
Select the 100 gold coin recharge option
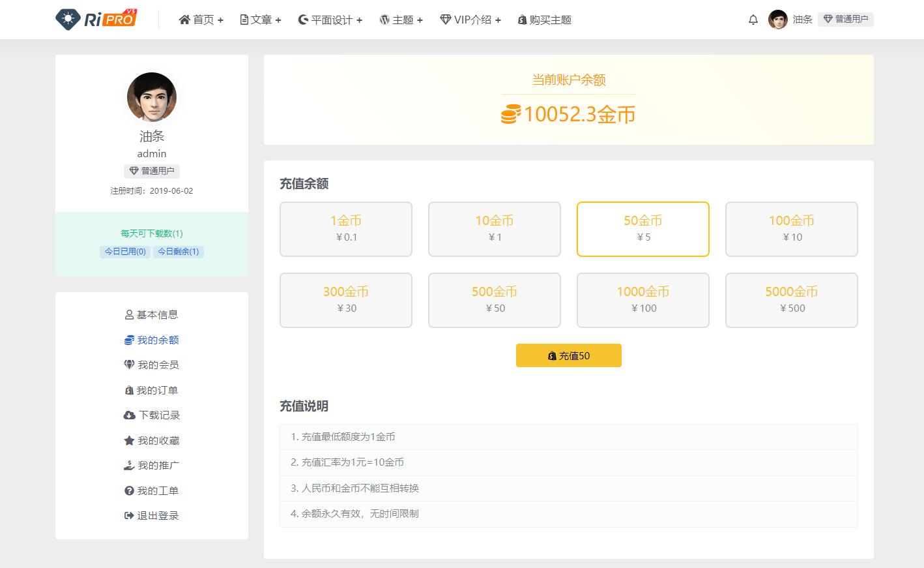pyautogui.click(x=791, y=229)
